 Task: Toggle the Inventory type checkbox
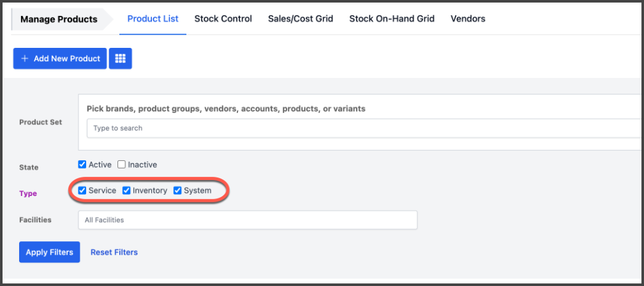(126, 191)
